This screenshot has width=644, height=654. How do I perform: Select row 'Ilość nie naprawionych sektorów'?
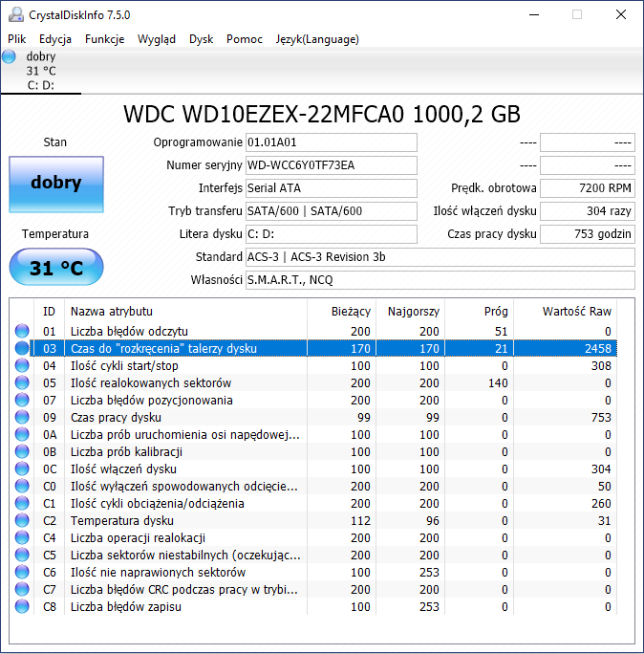(x=313, y=572)
